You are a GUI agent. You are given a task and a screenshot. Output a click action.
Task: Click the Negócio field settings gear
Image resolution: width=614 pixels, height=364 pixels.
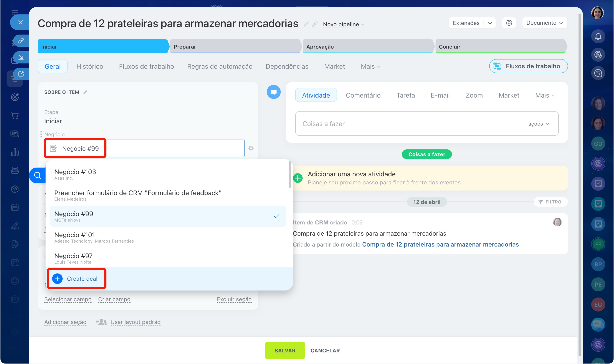click(x=251, y=148)
